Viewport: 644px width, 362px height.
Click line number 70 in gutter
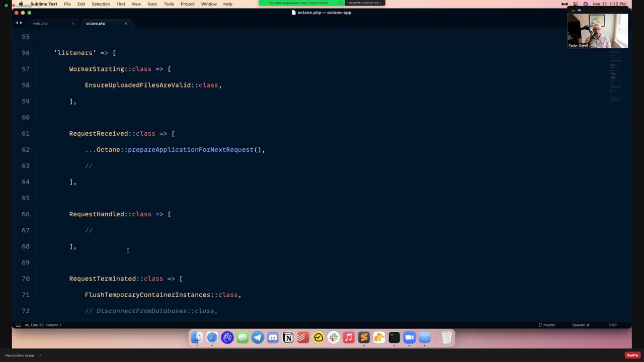pos(26,279)
